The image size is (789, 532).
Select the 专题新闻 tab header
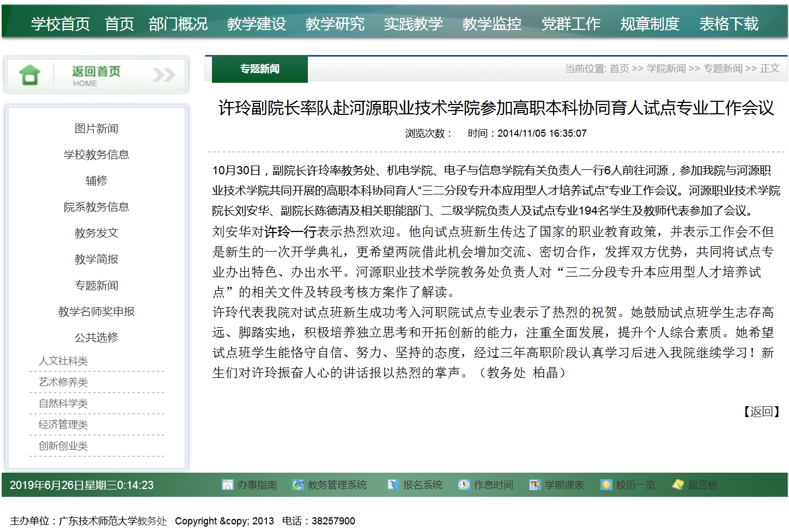point(259,69)
